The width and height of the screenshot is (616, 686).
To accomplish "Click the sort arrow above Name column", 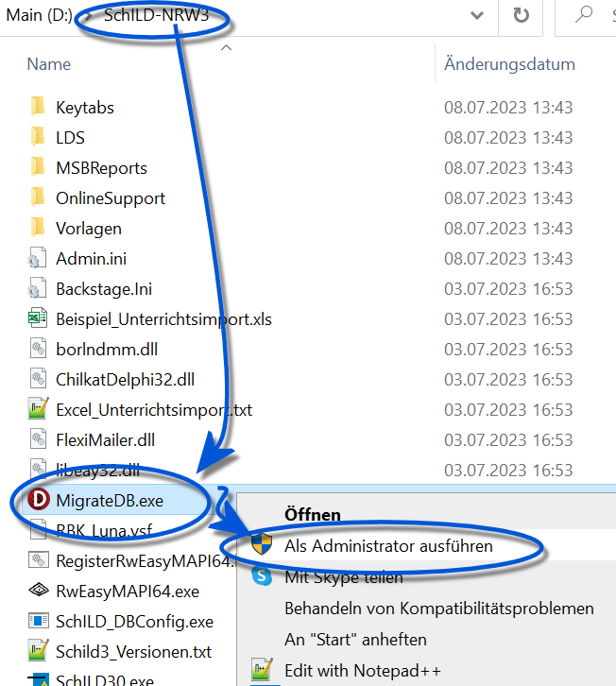I will [226, 47].
